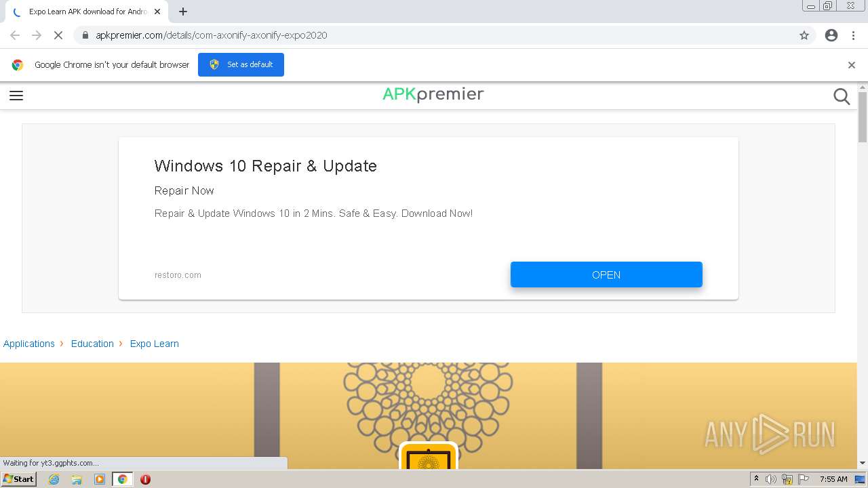Viewport: 868px width, 488px height.
Task: Click the Expo Learn breadcrumb link
Action: (155, 344)
